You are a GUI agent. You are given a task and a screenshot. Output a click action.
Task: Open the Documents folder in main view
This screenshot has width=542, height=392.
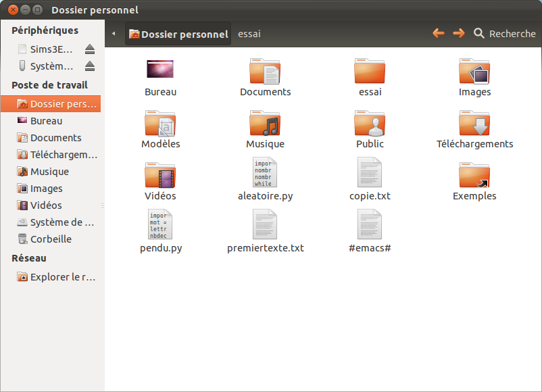(x=265, y=71)
